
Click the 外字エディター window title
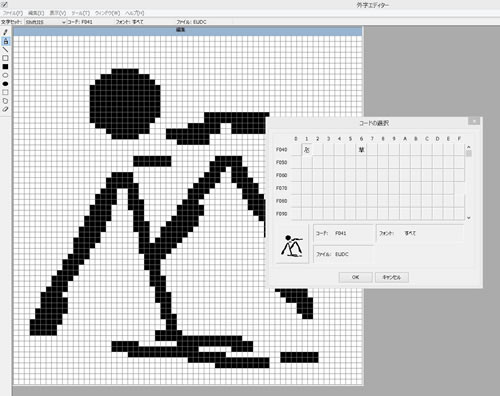372,5
